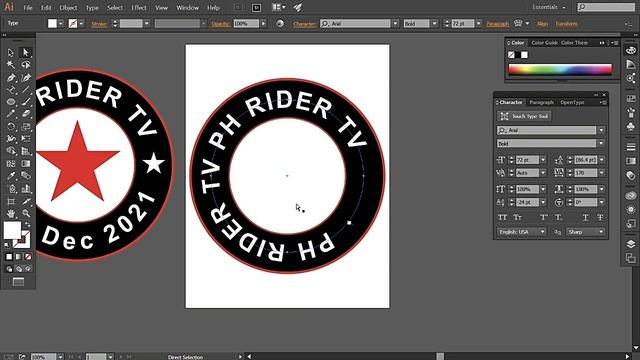Select the Rotate tool
640x360 pixels.
(11, 127)
